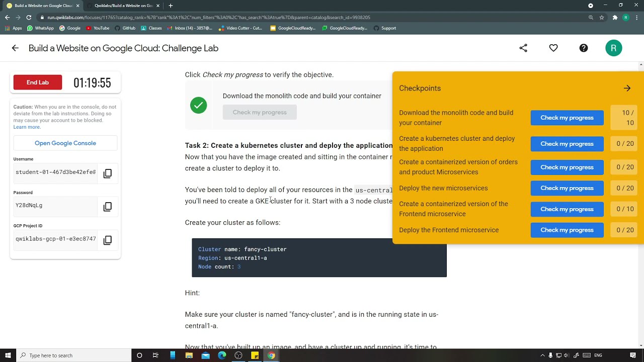The image size is (644, 362).
Task: Open Chrome profile R icon in toolbar
Action: coord(626,18)
